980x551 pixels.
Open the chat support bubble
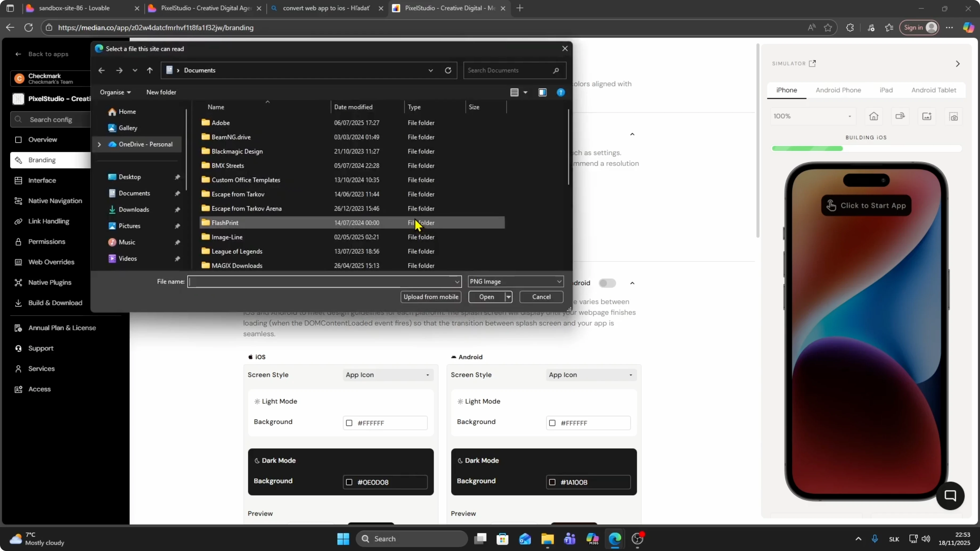(x=950, y=495)
